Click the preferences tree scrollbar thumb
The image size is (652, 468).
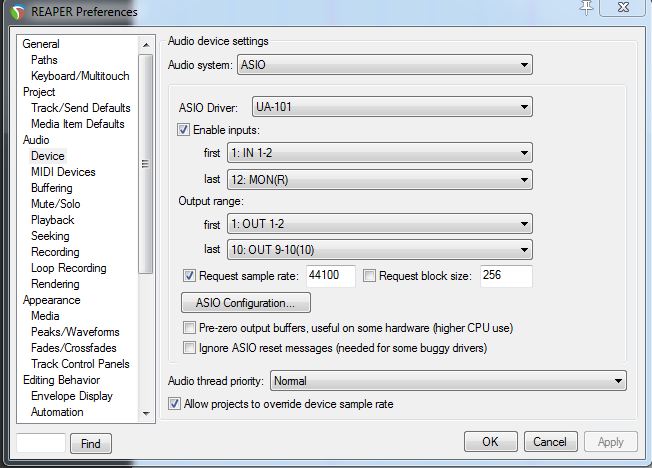[146, 164]
